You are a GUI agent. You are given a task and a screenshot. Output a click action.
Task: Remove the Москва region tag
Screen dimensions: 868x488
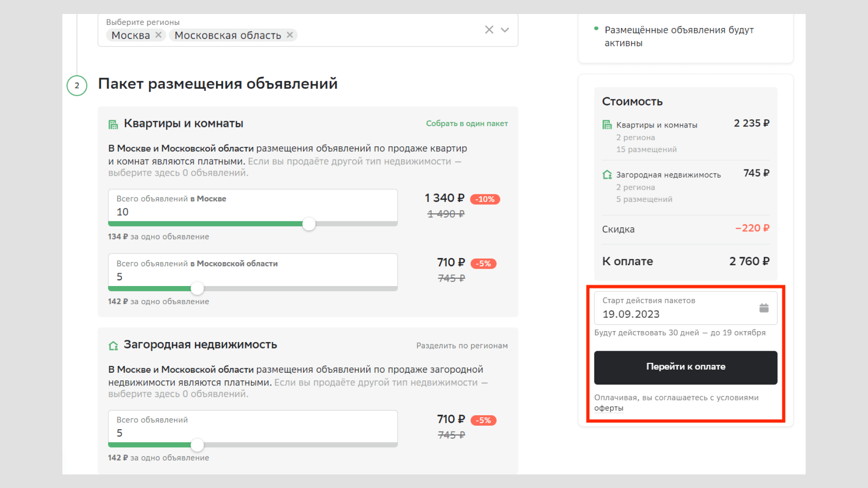pos(158,35)
